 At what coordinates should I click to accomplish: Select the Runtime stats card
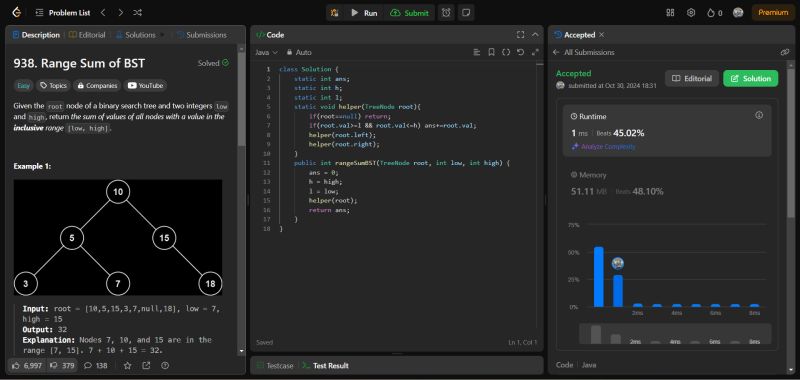667,131
